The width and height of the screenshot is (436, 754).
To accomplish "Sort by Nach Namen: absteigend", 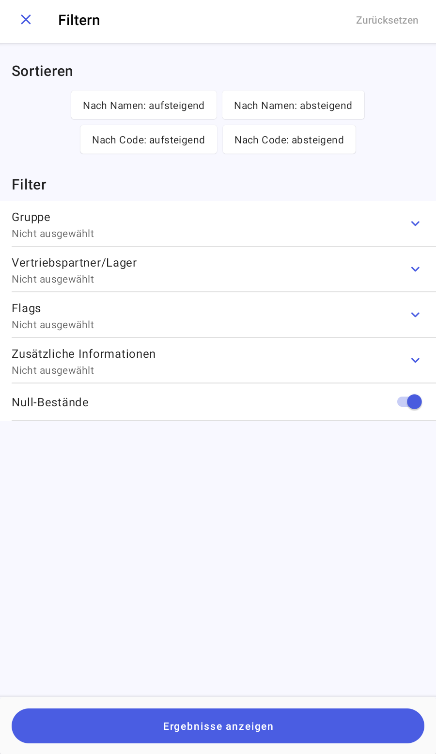I will 293,105.
